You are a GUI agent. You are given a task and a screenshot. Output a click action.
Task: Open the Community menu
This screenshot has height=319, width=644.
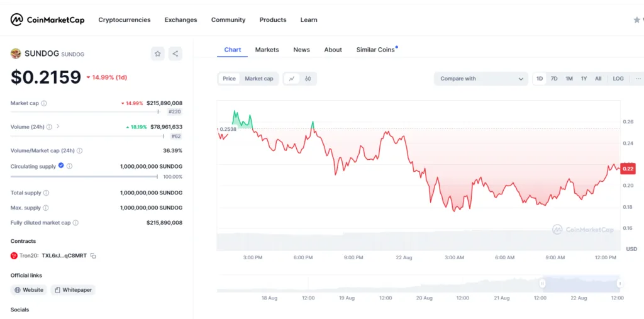pos(228,20)
